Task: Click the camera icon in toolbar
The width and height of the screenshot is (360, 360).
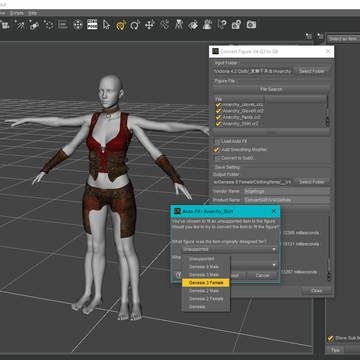Action: click(x=251, y=25)
